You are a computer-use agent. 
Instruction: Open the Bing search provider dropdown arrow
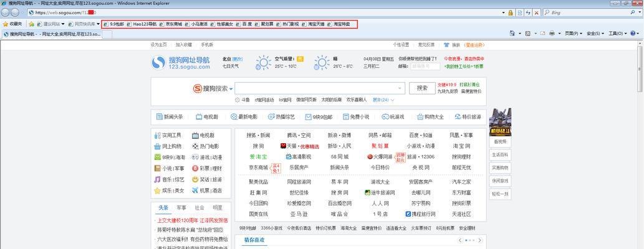coord(640,12)
